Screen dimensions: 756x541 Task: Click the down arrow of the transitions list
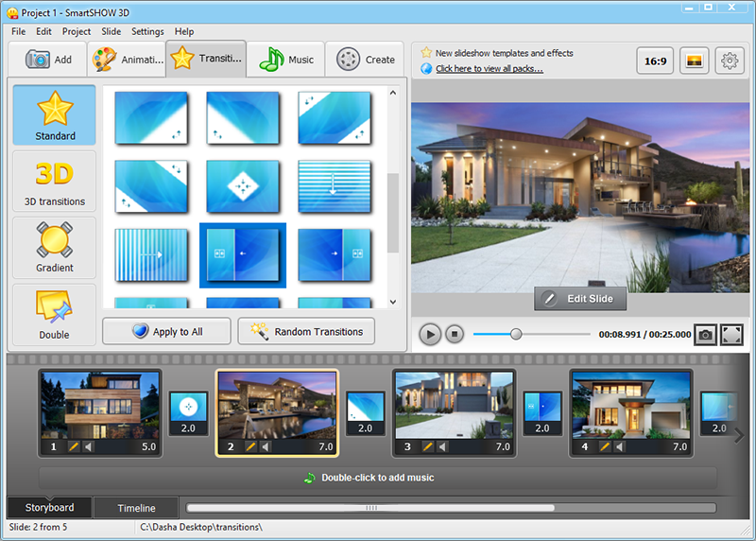pos(393,302)
